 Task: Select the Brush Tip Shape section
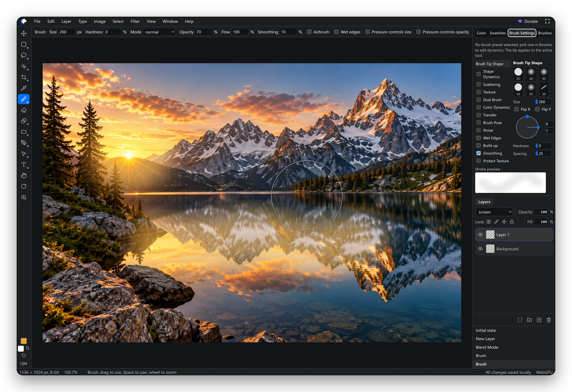(x=493, y=64)
